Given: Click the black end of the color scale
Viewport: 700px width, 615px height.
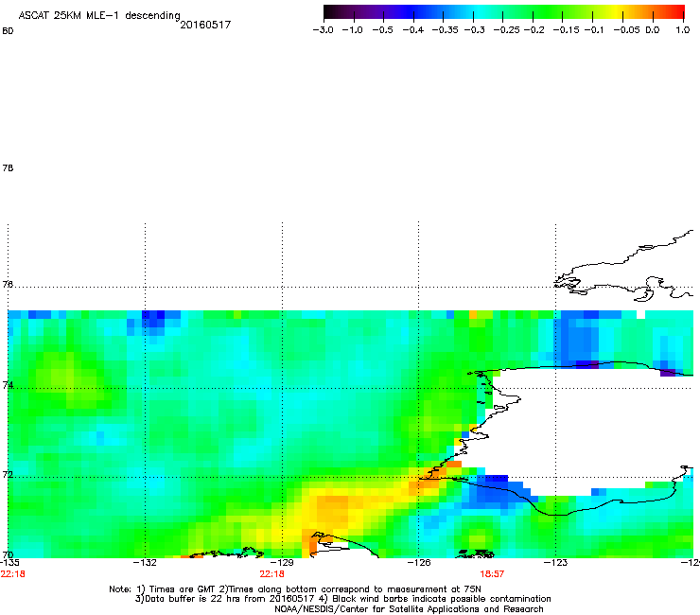Looking at the screenshot, I should (329, 11).
